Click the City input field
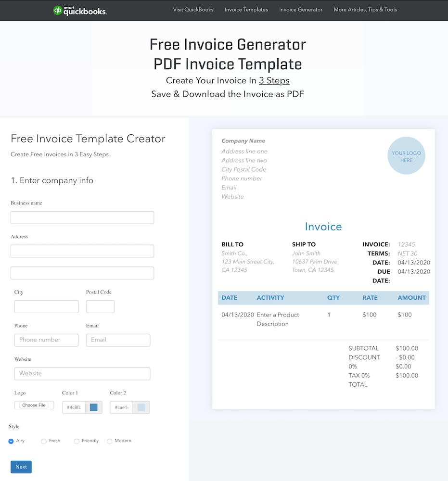The width and height of the screenshot is (448, 481). tap(46, 306)
